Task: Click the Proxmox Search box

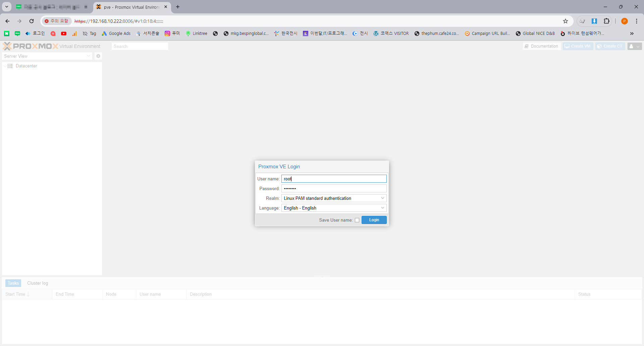Action: coord(140,46)
